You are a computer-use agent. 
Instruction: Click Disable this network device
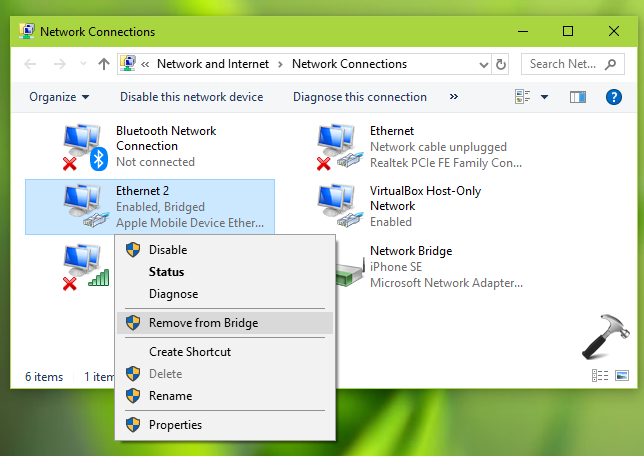(x=191, y=97)
